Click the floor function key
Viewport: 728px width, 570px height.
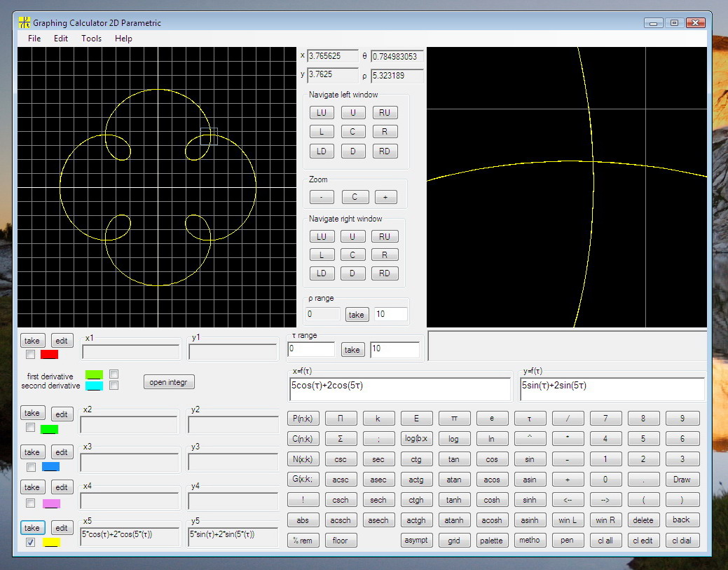[x=341, y=541]
